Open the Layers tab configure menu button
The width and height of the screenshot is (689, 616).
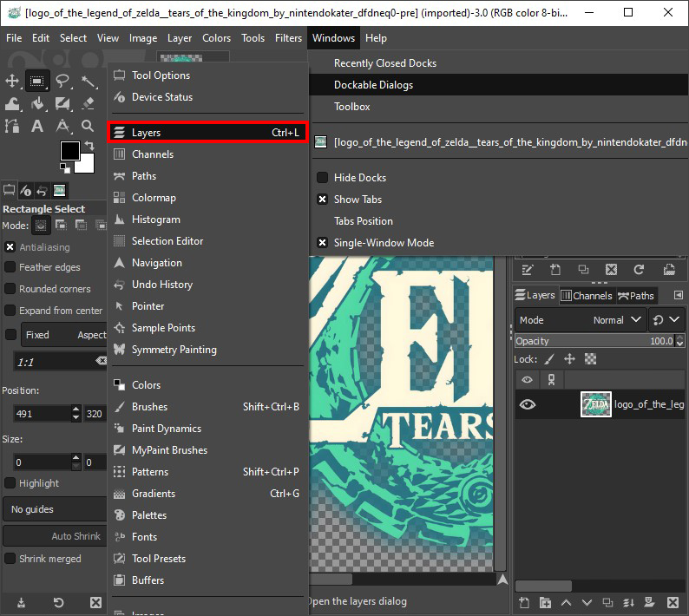coord(678,295)
